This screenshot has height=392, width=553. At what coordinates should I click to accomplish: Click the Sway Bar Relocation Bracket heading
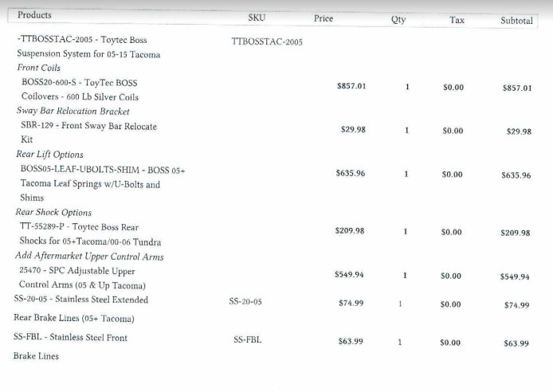coord(73,111)
